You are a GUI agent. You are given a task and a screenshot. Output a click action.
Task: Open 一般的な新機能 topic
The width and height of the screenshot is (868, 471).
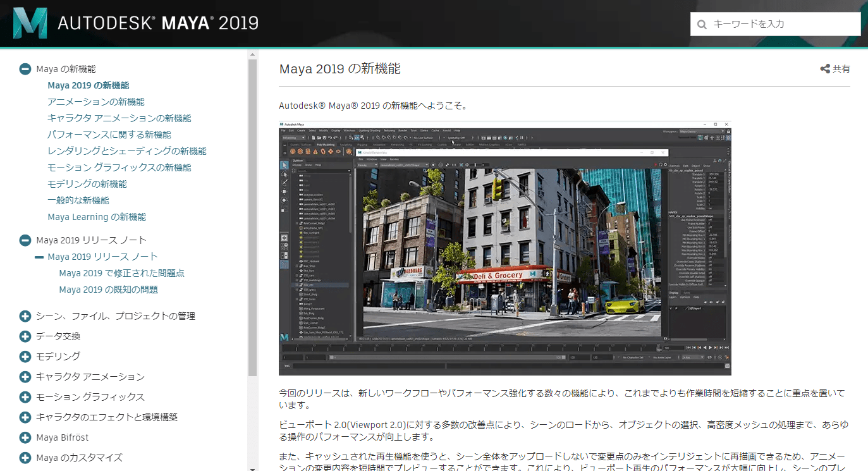click(x=78, y=200)
